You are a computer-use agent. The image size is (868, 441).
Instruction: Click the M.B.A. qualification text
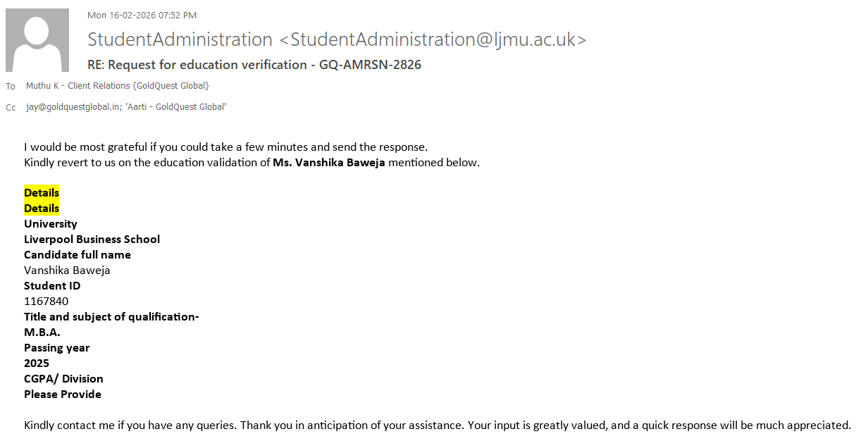tap(42, 333)
